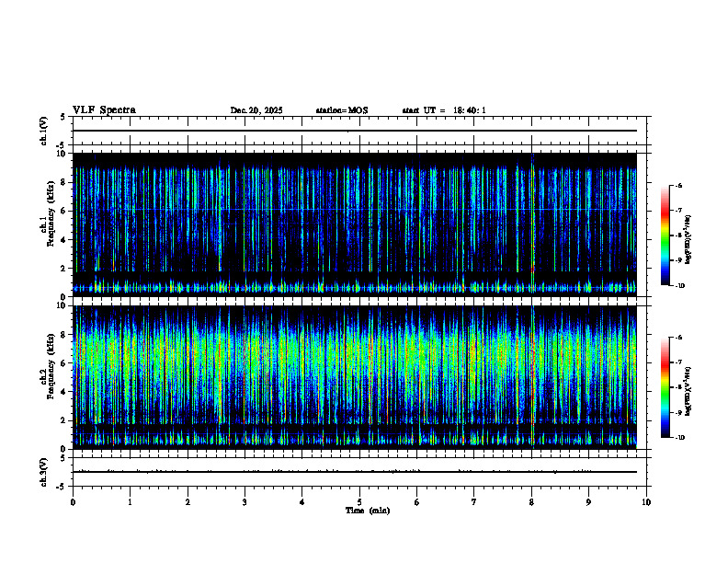Click the "2" tick on ch.1 frequency axis
Viewport: 728px width, 563px height.
coord(63,269)
